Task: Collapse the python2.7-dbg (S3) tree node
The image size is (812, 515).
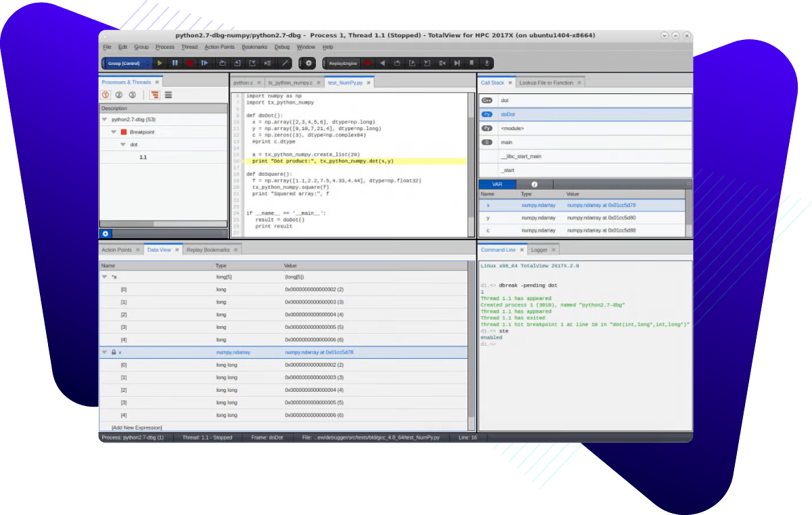Action: pyautogui.click(x=105, y=119)
